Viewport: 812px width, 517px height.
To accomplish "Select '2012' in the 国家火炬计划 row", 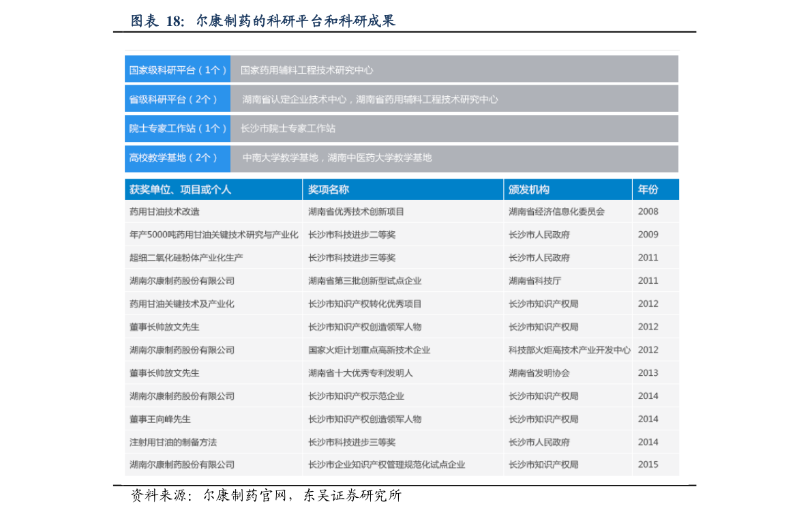I will pos(648,350).
